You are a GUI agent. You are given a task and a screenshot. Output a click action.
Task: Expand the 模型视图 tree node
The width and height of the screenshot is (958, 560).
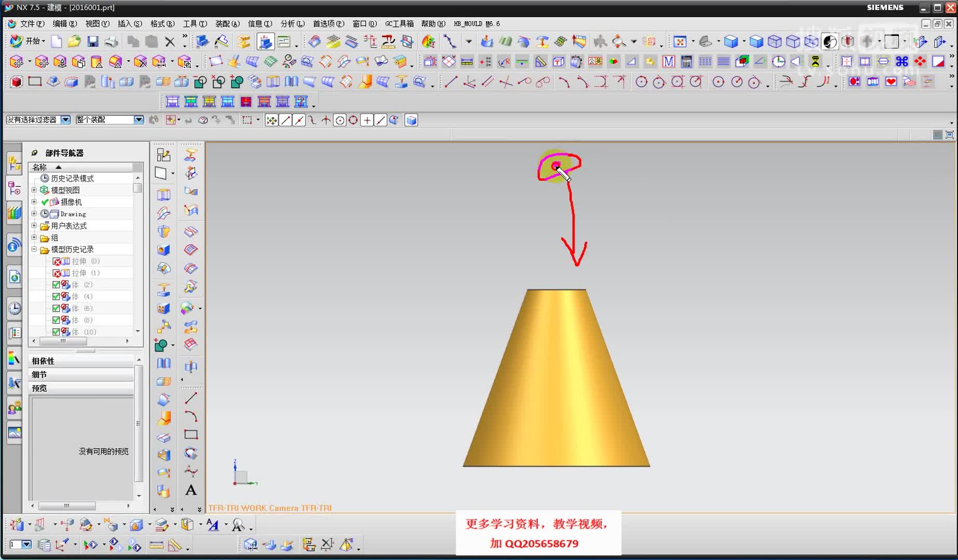[x=34, y=190]
